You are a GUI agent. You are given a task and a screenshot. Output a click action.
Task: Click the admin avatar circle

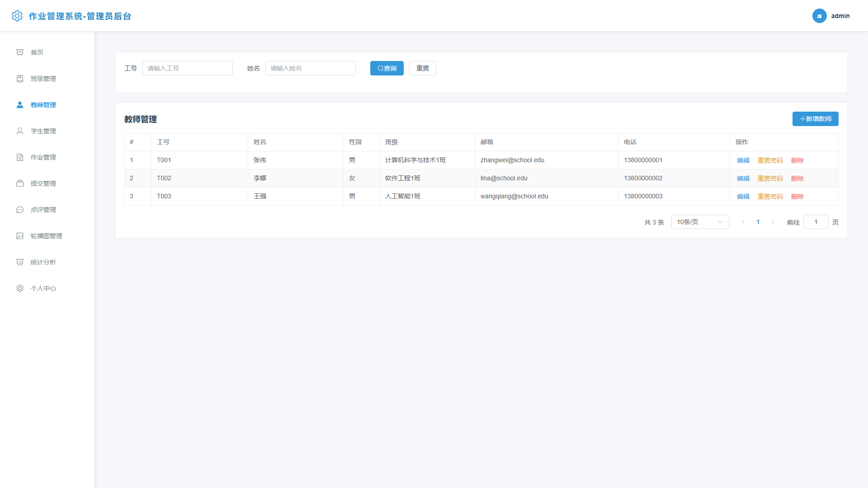coord(819,16)
